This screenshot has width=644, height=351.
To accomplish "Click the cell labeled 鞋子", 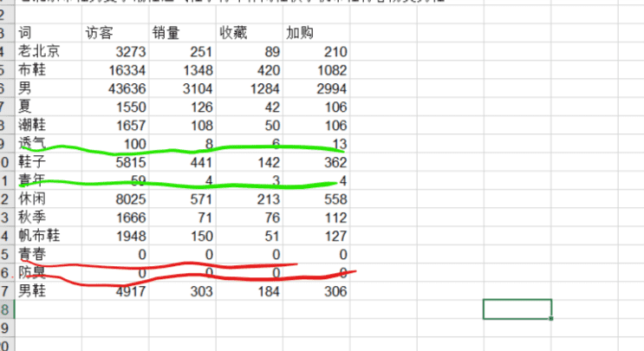I will pos(49,162).
